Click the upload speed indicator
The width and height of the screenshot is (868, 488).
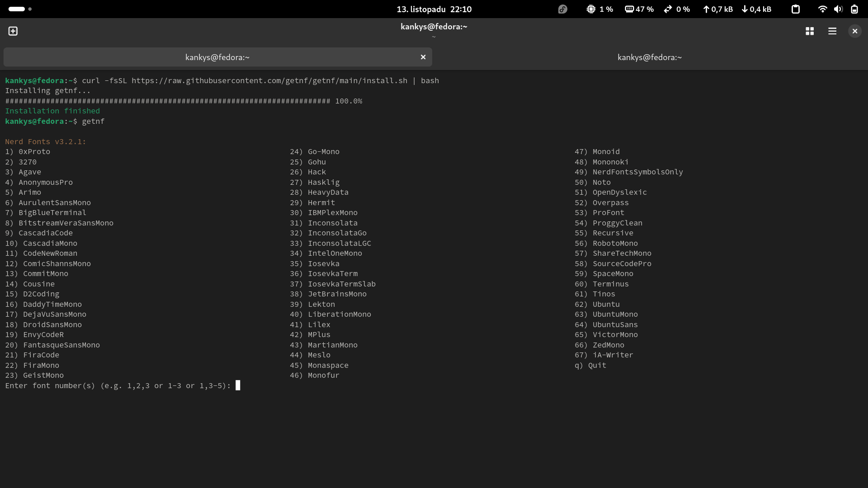pyautogui.click(x=717, y=9)
